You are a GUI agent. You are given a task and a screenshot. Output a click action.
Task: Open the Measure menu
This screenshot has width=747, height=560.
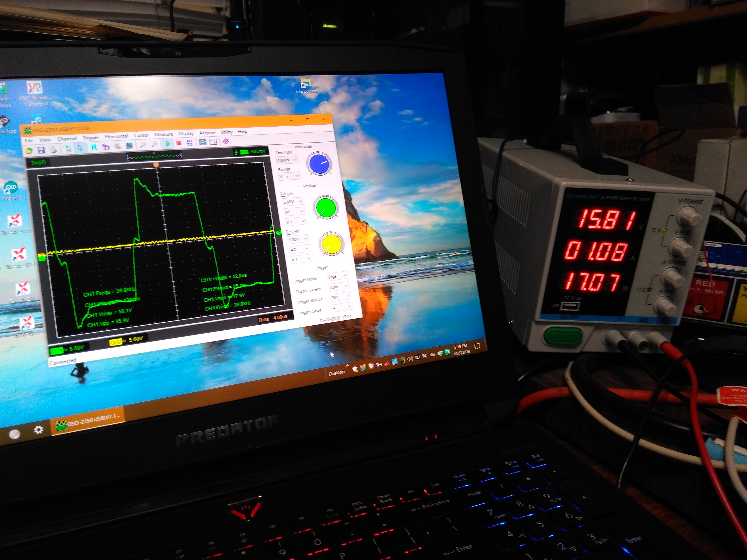(x=164, y=134)
